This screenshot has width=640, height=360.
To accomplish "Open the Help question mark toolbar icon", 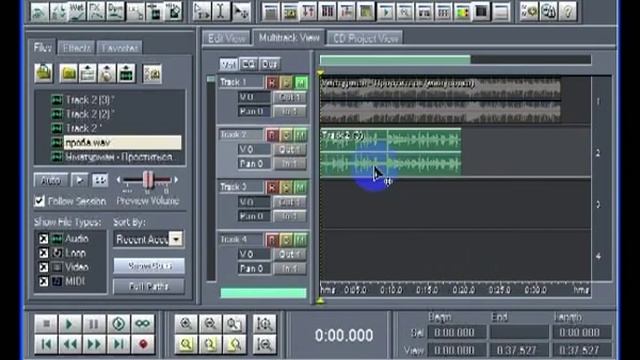I will pos(568,12).
